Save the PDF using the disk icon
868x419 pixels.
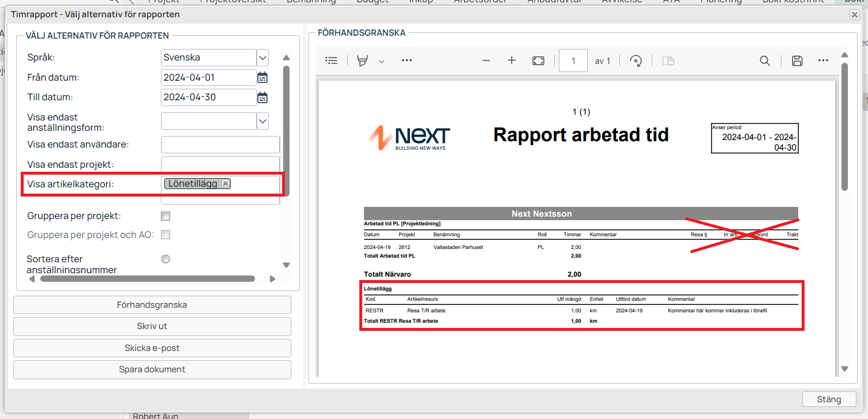pos(797,61)
